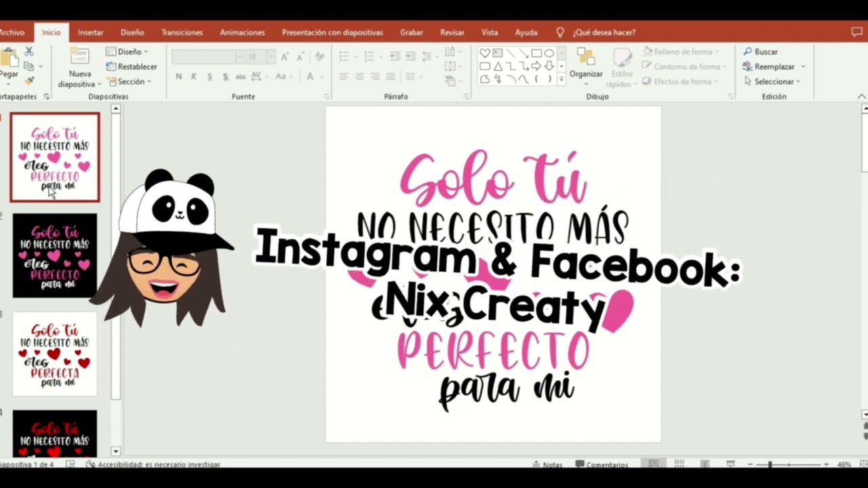Open the Archivo tab
The width and height of the screenshot is (868, 488).
12,33
